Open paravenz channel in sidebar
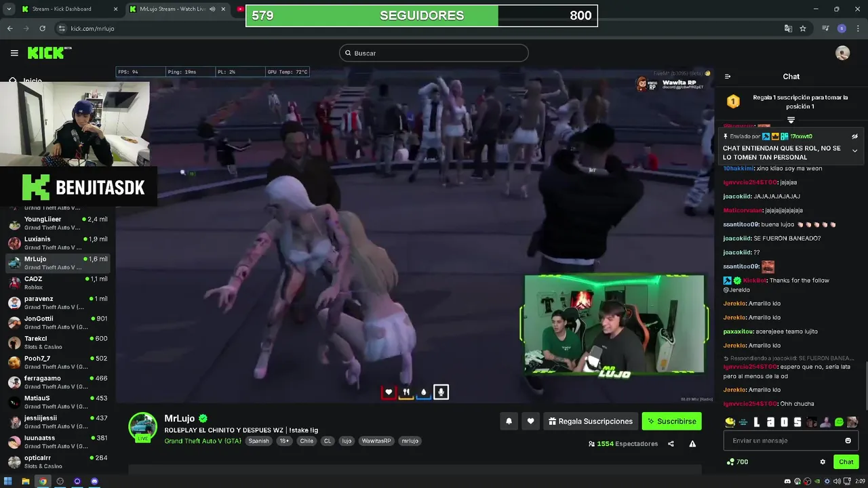 [58, 302]
